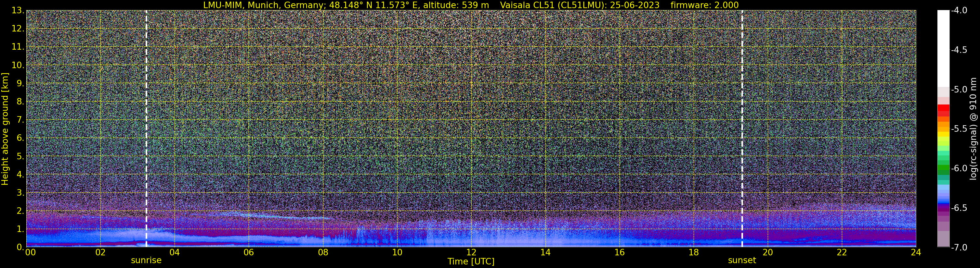The width and height of the screenshot is (980, 268).
Task: Select the "04" time axis tick label
Action: (174, 252)
